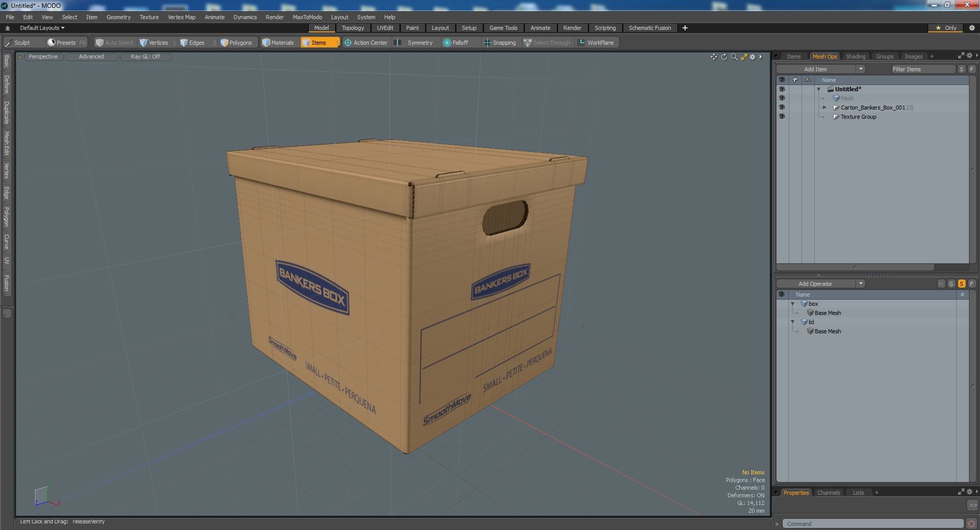Image resolution: width=980 pixels, height=530 pixels.
Task: Click the Add Item button
Action: pyautogui.click(x=816, y=69)
